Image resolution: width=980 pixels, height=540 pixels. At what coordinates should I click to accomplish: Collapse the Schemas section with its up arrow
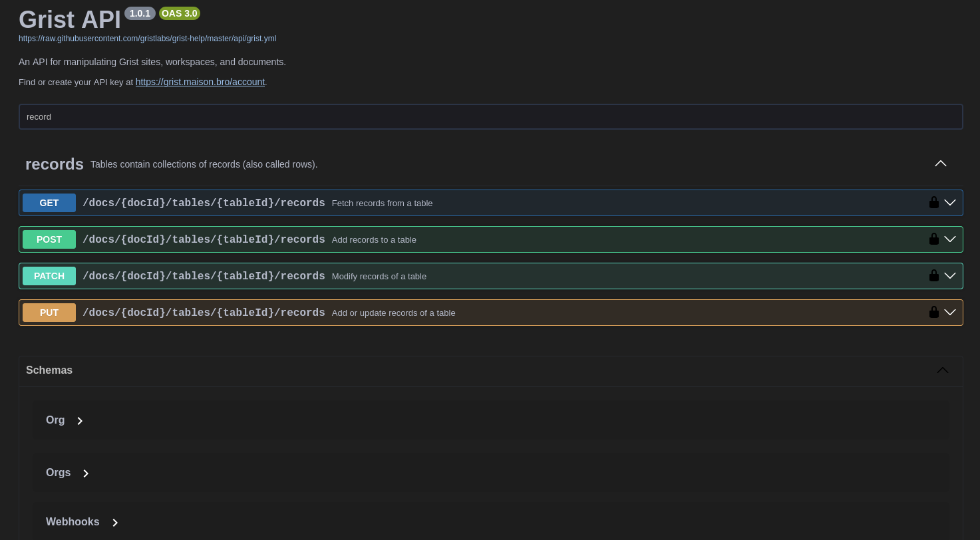943,370
